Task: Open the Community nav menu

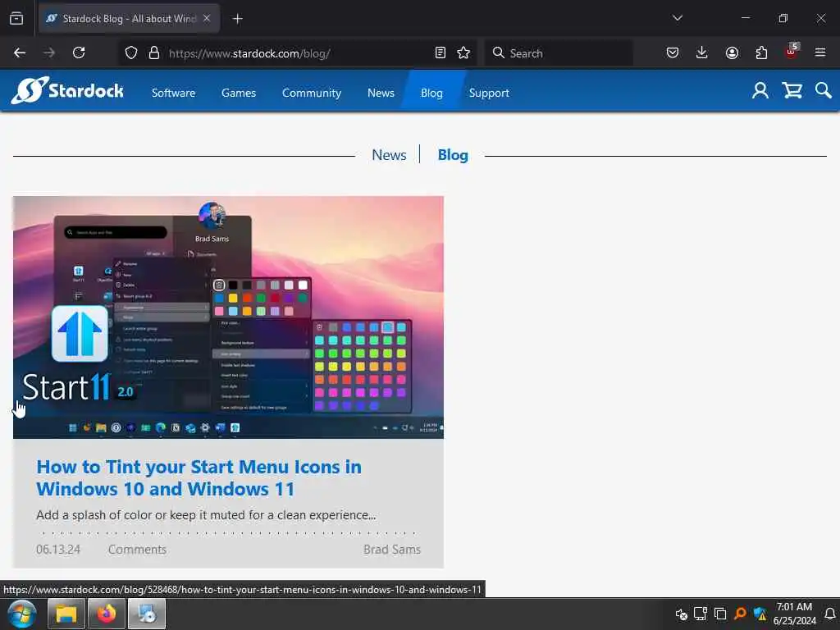Action: pos(311,93)
